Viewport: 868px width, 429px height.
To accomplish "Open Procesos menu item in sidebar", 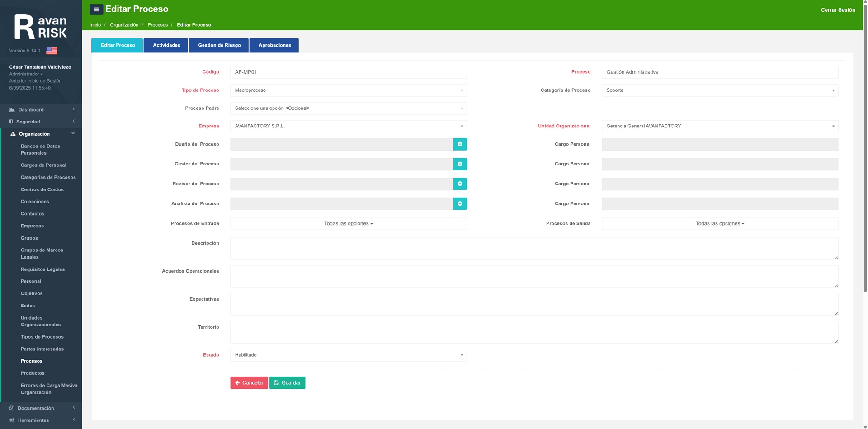I will coord(32,361).
